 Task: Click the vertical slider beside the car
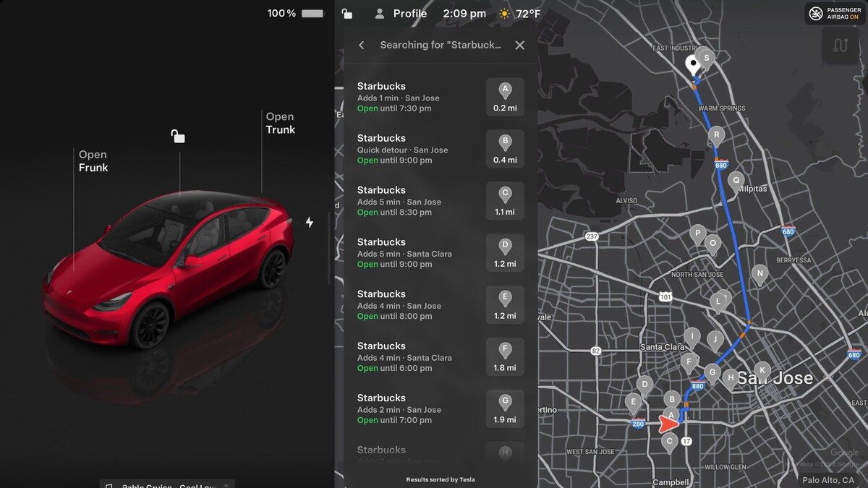[x=329, y=248]
